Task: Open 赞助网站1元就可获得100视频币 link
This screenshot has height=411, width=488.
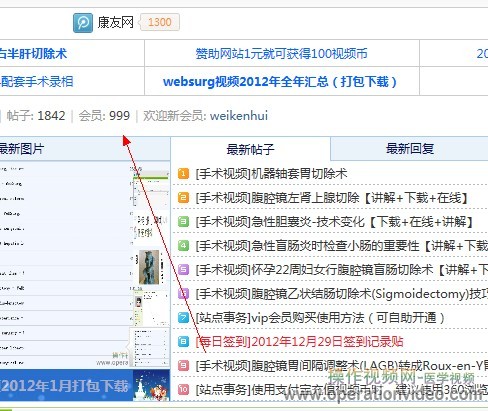Action: point(282,54)
